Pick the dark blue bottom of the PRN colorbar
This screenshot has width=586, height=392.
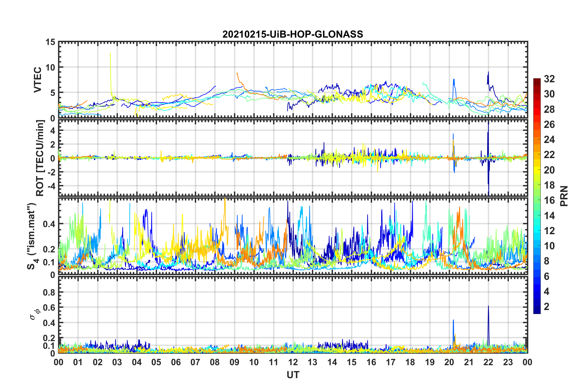(x=537, y=310)
